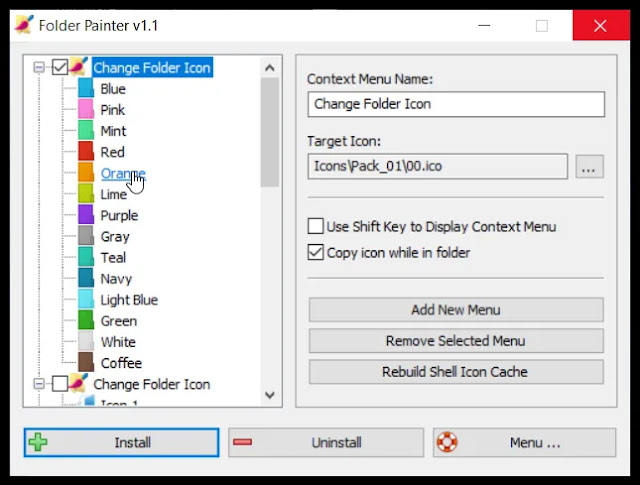Browse for target icon with ellipsis button

pyautogui.click(x=589, y=166)
